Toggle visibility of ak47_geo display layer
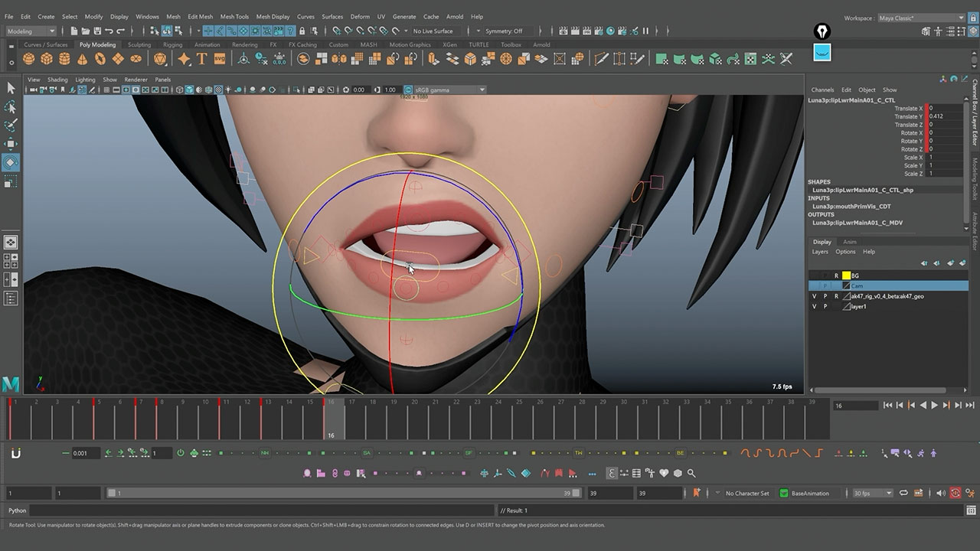980x551 pixels. (x=814, y=296)
